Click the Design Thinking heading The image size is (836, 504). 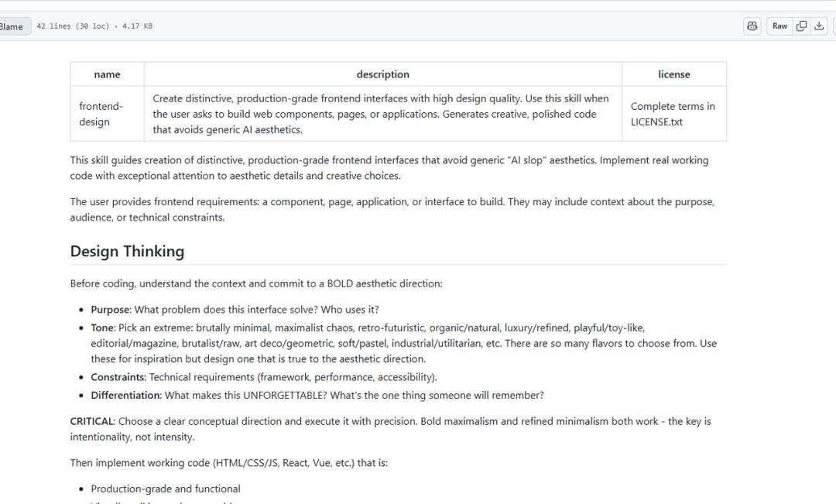pyautogui.click(x=127, y=252)
